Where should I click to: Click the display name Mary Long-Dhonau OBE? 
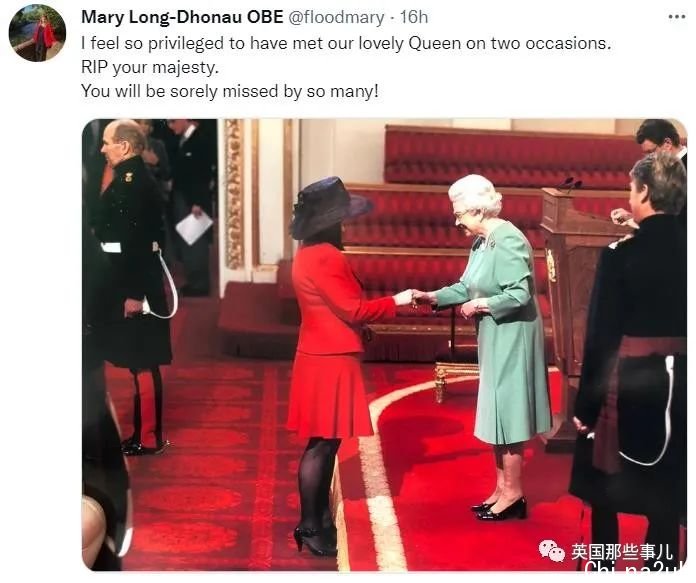point(182,17)
